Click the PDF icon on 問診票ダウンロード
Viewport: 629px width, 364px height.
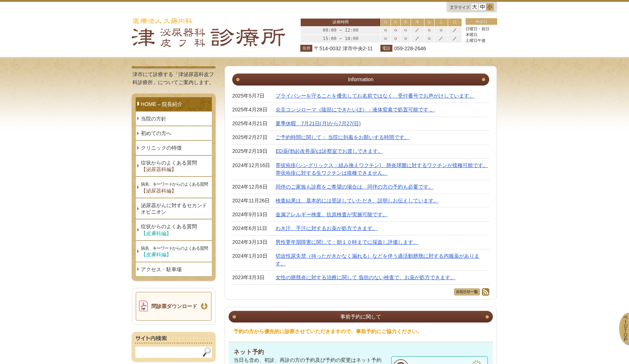tap(144, 306)
